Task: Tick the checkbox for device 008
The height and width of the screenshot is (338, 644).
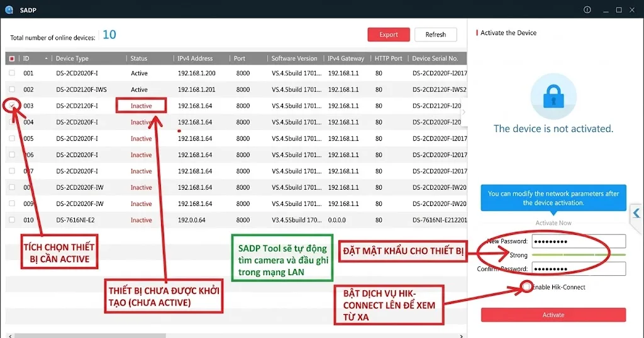Action: click(12, 187)
